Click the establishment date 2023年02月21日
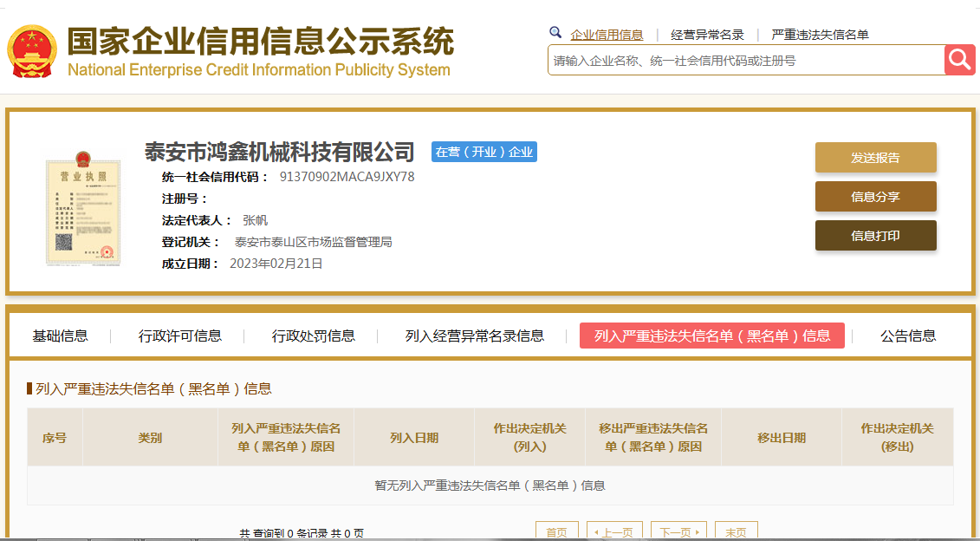The width and height of the screenshot is (980, 541). [276, 264]
